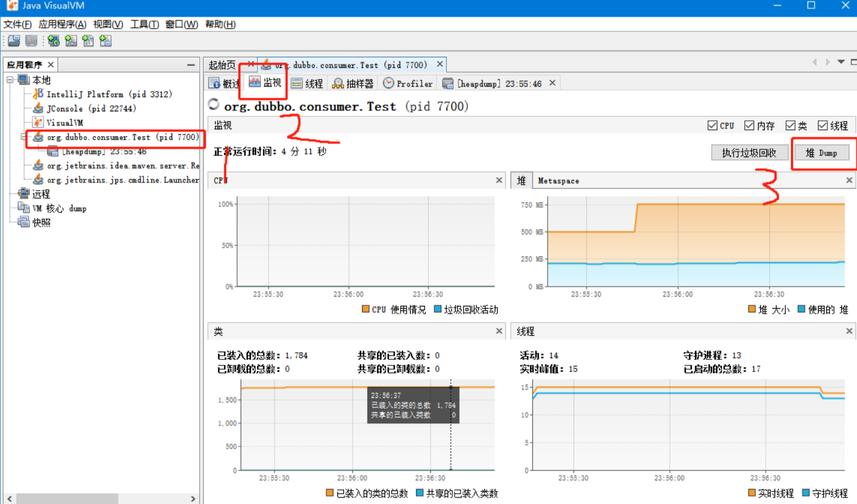
Task: Click the 堆 Dump button
Action: click(821, 152)
